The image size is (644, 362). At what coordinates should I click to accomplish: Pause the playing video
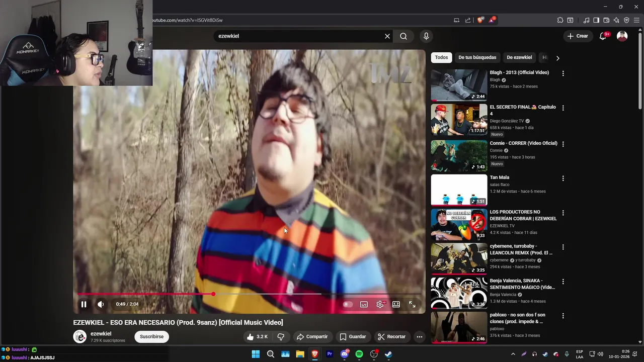pyautogui.click(x=84, y=304)
